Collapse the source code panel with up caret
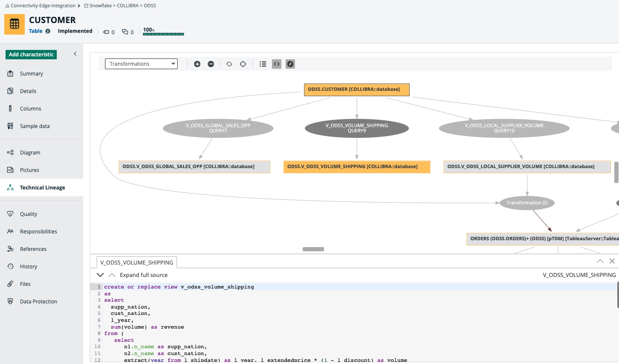Screen dimensions: 619x364 coord(600,261)
